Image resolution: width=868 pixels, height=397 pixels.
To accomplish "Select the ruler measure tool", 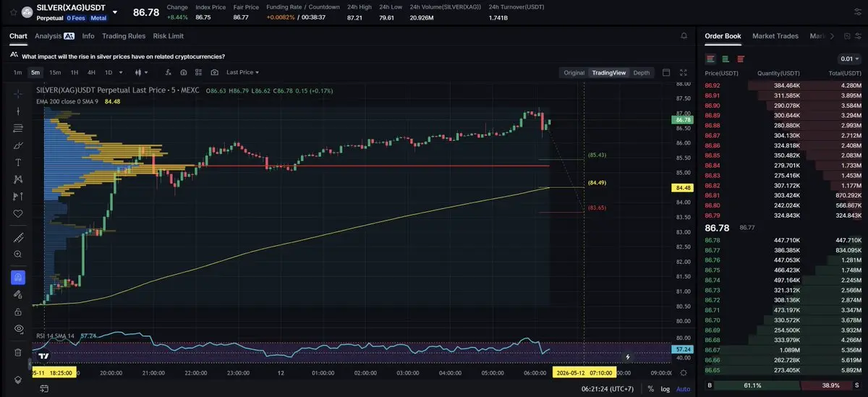I will [18, 238].
